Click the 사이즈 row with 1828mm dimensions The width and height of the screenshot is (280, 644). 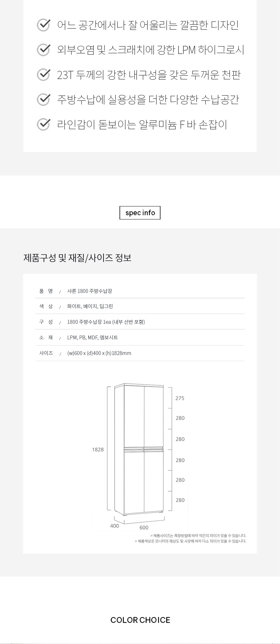pos(99,353)
